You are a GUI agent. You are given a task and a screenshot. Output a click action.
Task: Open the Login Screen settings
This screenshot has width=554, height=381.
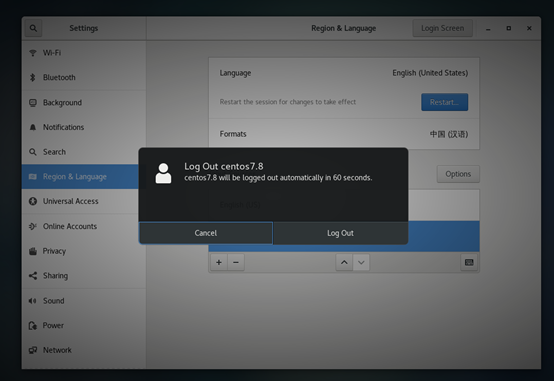coord(442,28)
